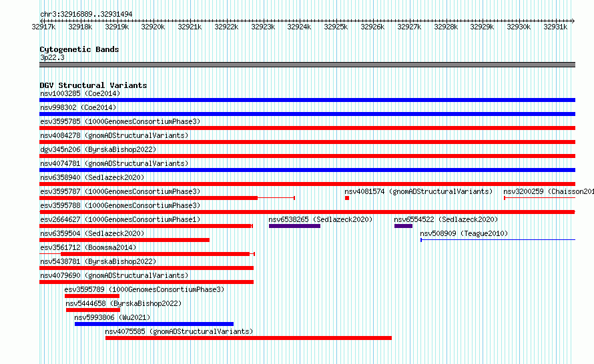
Task: Click the 32931k ruler tick label
Action: point(555,27)
